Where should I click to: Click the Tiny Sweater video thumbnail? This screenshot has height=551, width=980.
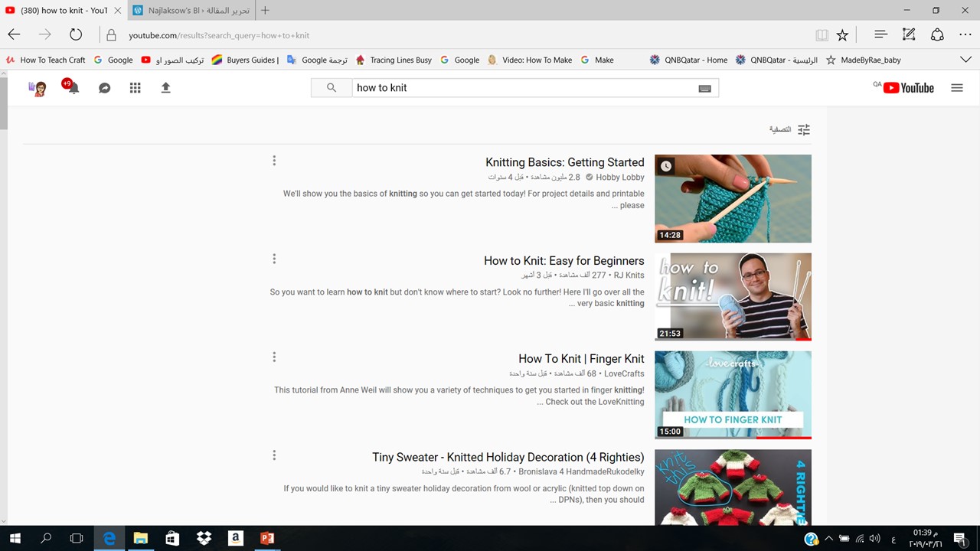[733, 487]
